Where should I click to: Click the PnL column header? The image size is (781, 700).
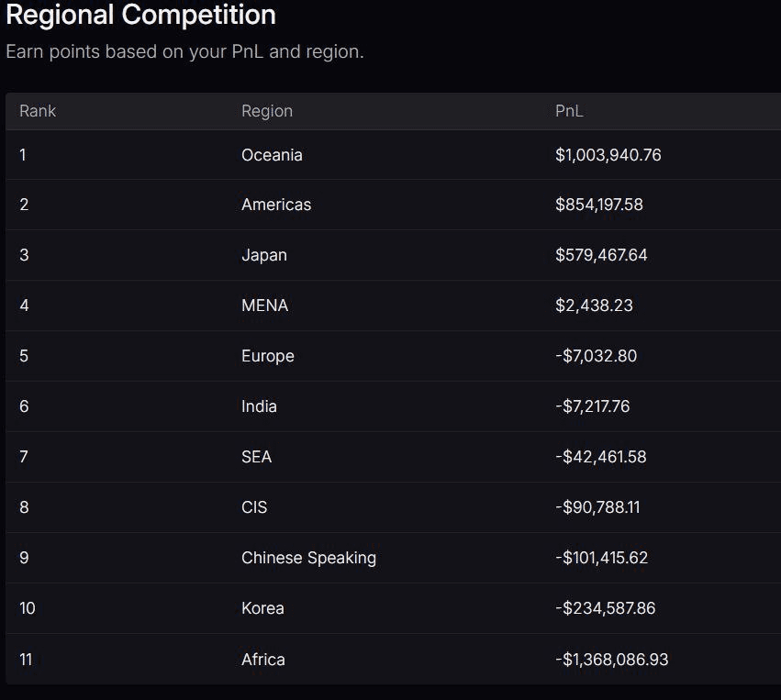point(569,111)
